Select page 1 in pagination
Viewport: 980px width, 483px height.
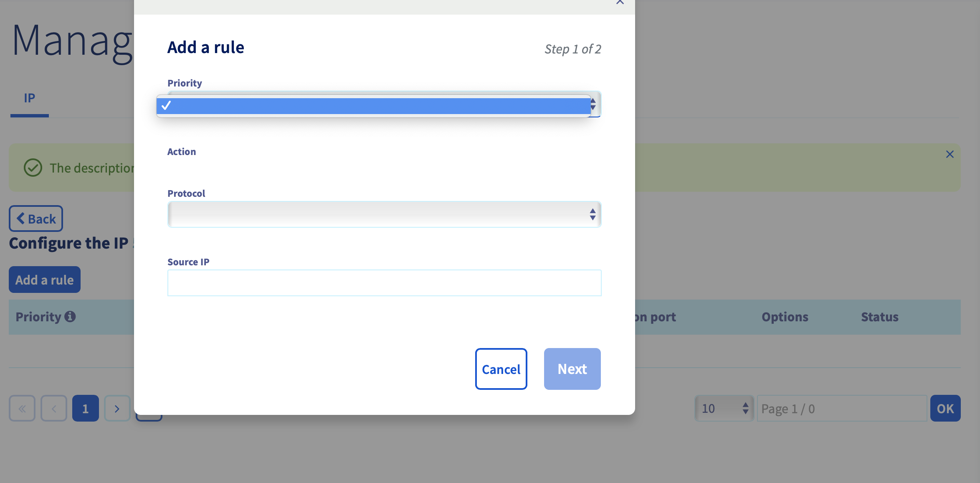[x=86, y=408]
